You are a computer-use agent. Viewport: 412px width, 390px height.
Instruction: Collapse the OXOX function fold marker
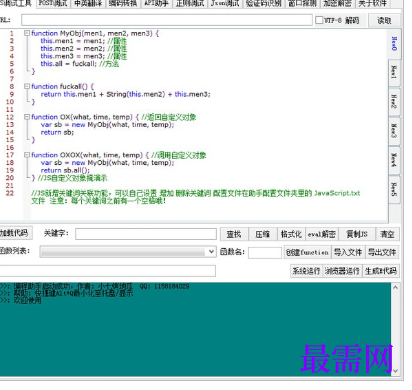[27, 155]
